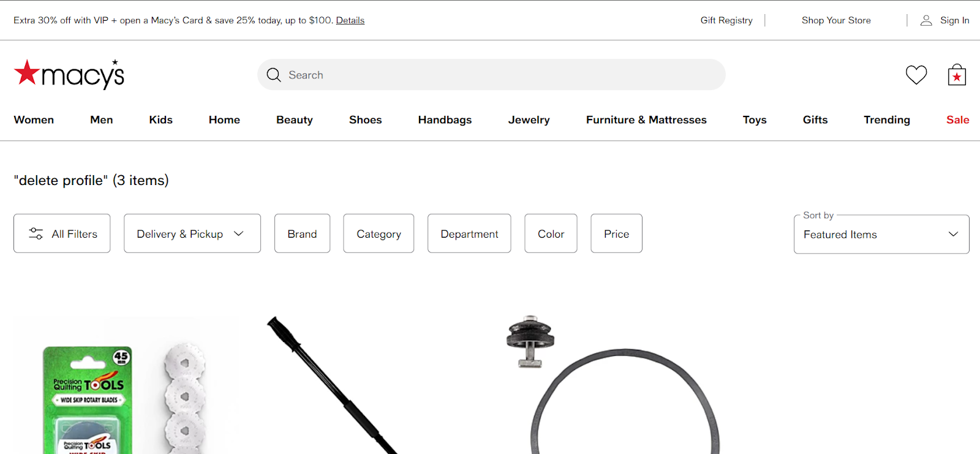Click the Sign In person icon

pos(926,20)
